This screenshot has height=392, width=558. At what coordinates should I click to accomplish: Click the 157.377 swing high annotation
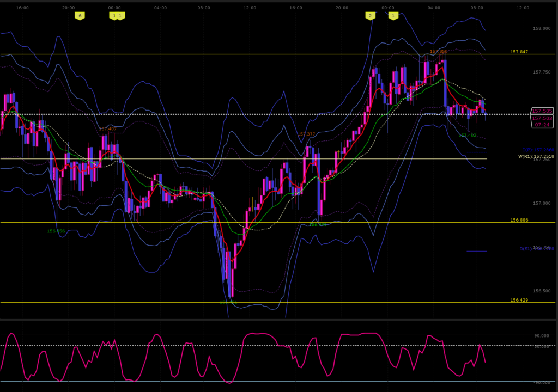pos(306,134)
